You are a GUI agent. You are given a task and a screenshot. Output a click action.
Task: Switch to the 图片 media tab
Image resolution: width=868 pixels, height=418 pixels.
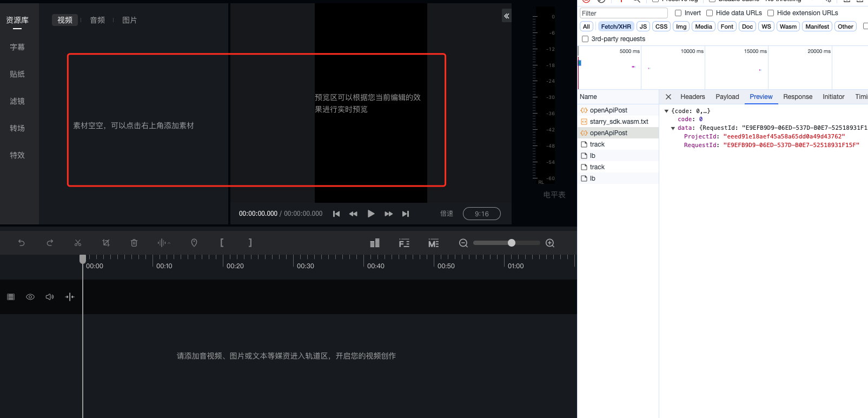(x=130, y=20)
